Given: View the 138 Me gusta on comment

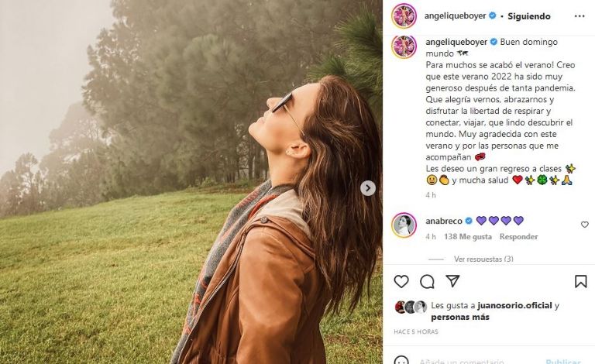Looking at the screenshot, I should click(467, 237).
